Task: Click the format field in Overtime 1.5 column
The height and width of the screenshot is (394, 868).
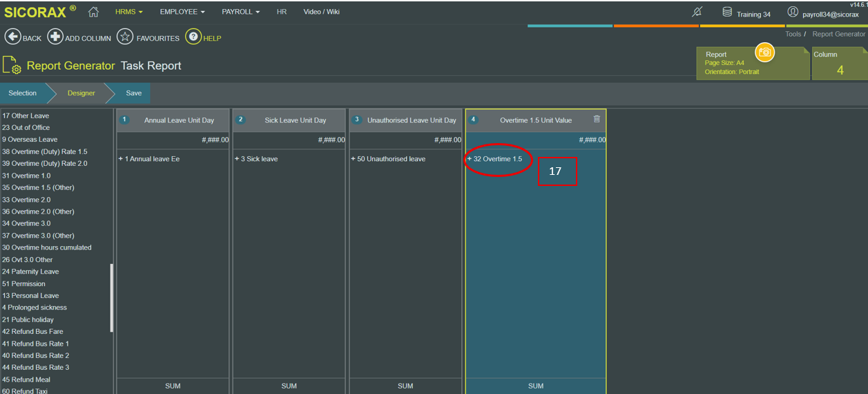Action: pyautogui.click(x=536, y=140)
